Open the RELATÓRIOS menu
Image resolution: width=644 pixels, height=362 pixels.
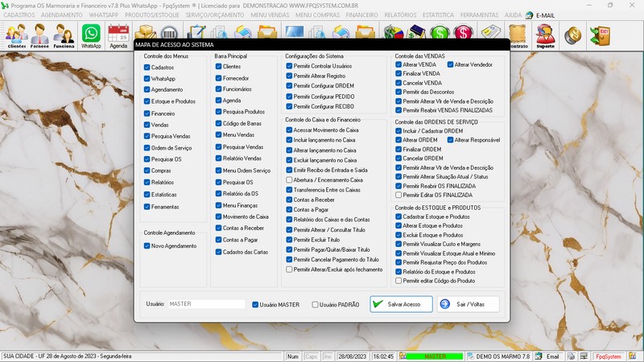click(400, 14)
